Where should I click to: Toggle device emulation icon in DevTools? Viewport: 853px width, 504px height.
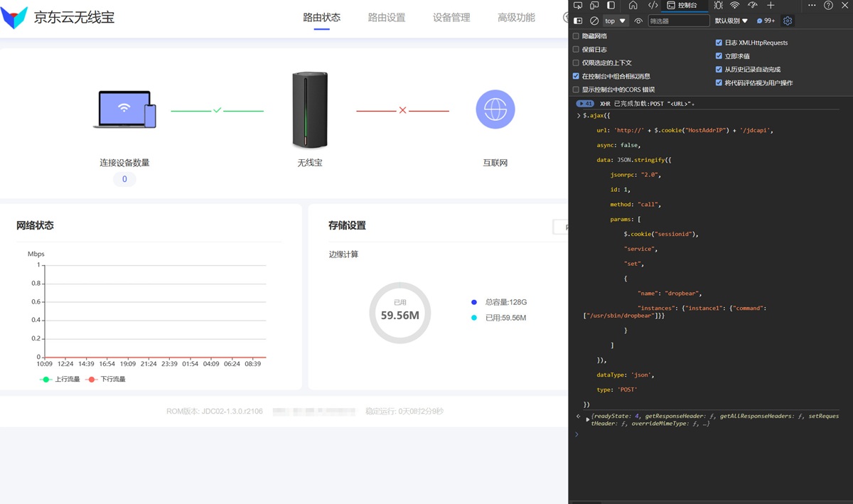coord(594,6)
